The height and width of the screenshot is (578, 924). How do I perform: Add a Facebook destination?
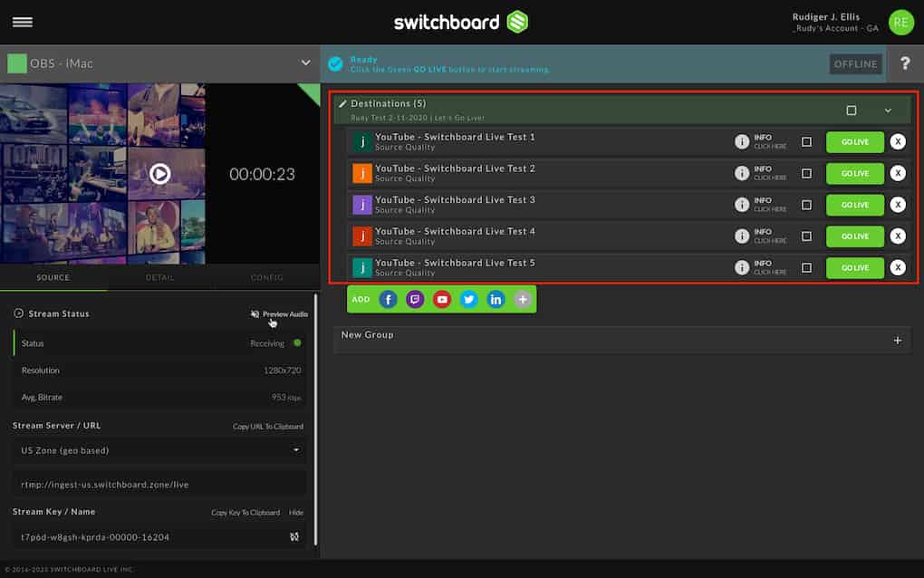(x=388, y=299)
